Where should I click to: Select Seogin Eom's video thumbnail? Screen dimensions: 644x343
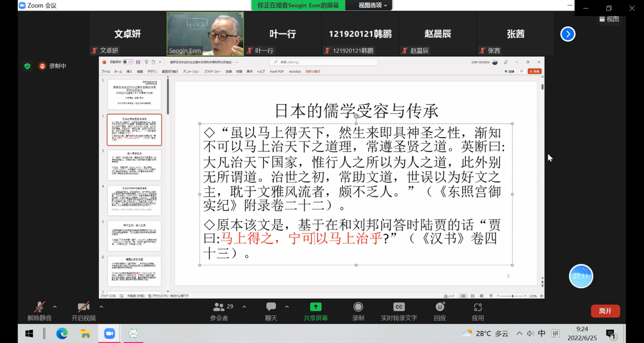pyautogui.click(x=205, y=34)
